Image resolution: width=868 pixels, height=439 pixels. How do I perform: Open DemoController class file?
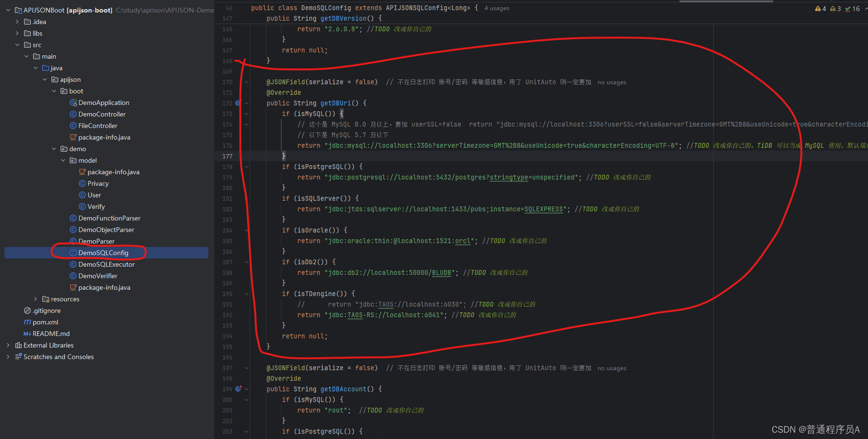[102, 114]
